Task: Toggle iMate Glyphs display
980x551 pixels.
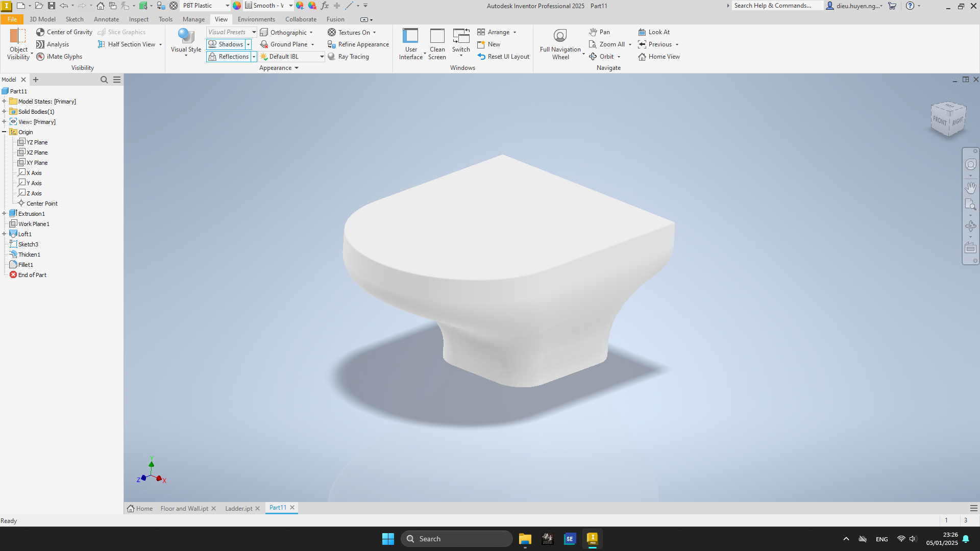Action: [x=59, y=57]
